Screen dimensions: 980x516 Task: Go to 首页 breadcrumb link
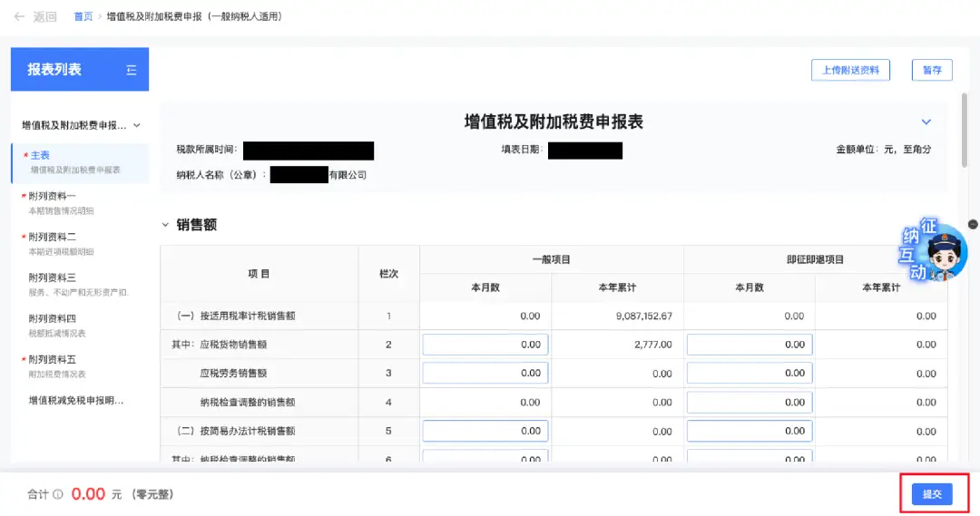click(83, 17)
